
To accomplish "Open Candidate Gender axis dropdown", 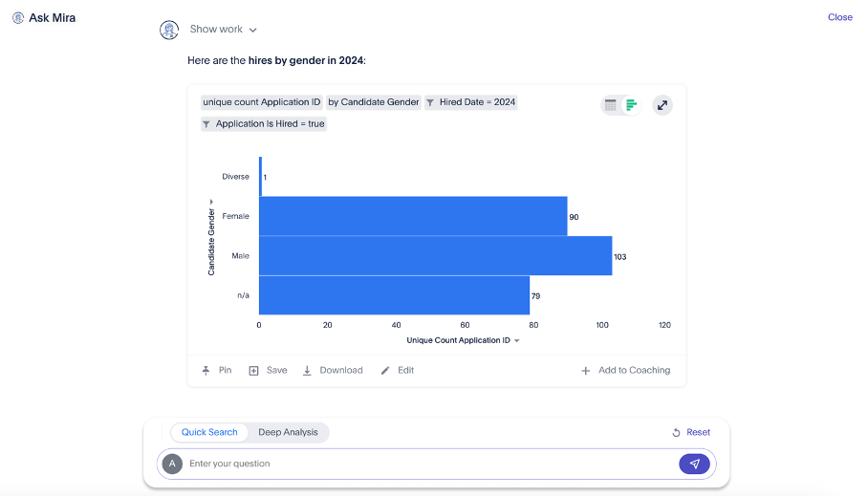I will (x=211, y=202).
